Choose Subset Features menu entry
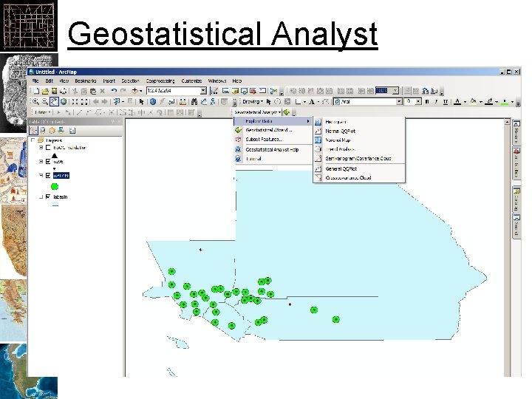The image size is (532, 399). click(x=273, y=139)
